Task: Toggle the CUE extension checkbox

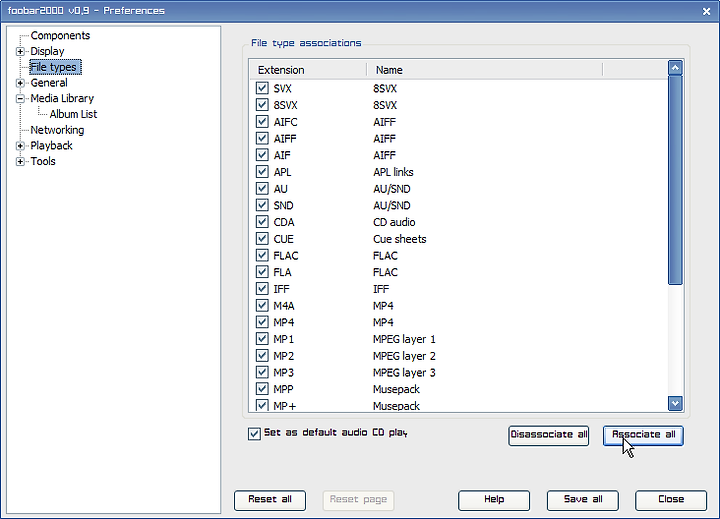Action: [262, 239]
